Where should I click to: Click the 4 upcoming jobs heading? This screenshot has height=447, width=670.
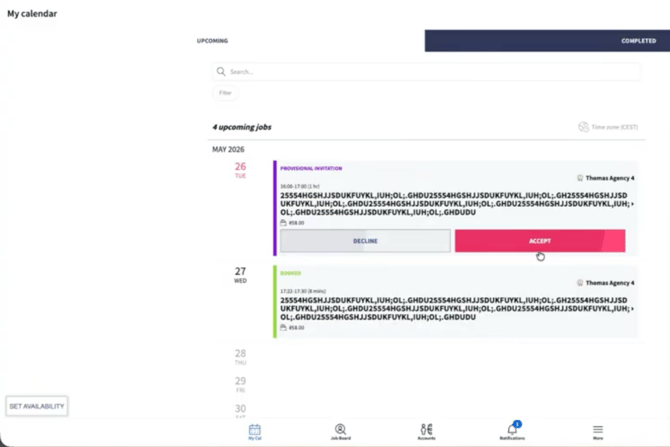(x=242, y=127)
